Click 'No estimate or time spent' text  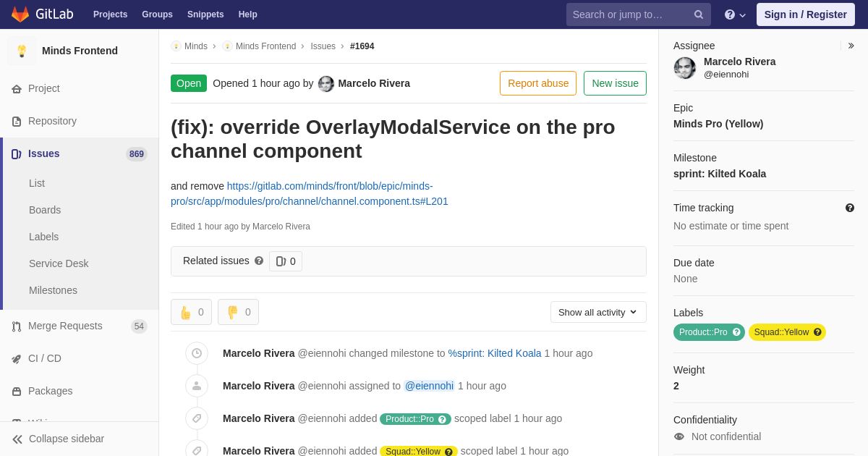(731, 226)
